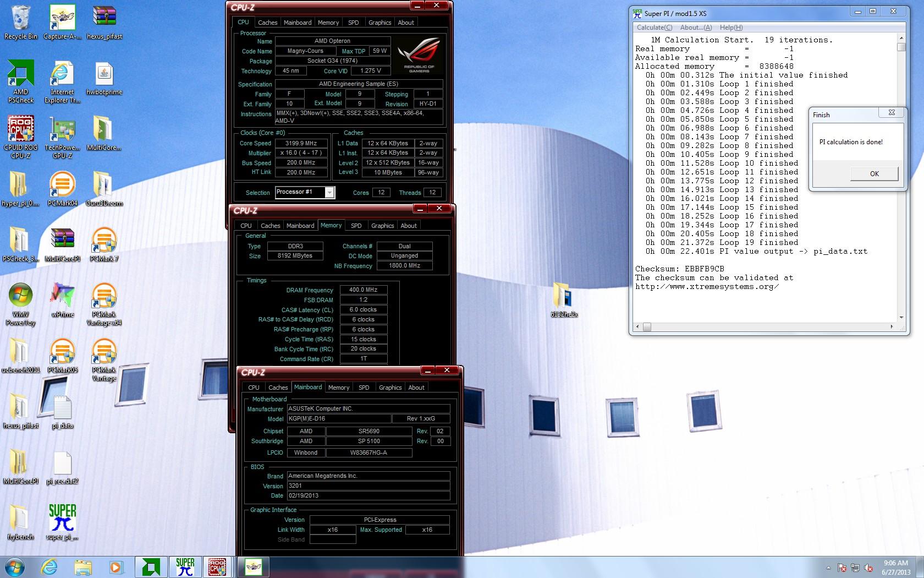The width and height of the screenshot is (924, 578).
Task: Switch to Caches tab in top CPU-Z window
Action: 267,23
